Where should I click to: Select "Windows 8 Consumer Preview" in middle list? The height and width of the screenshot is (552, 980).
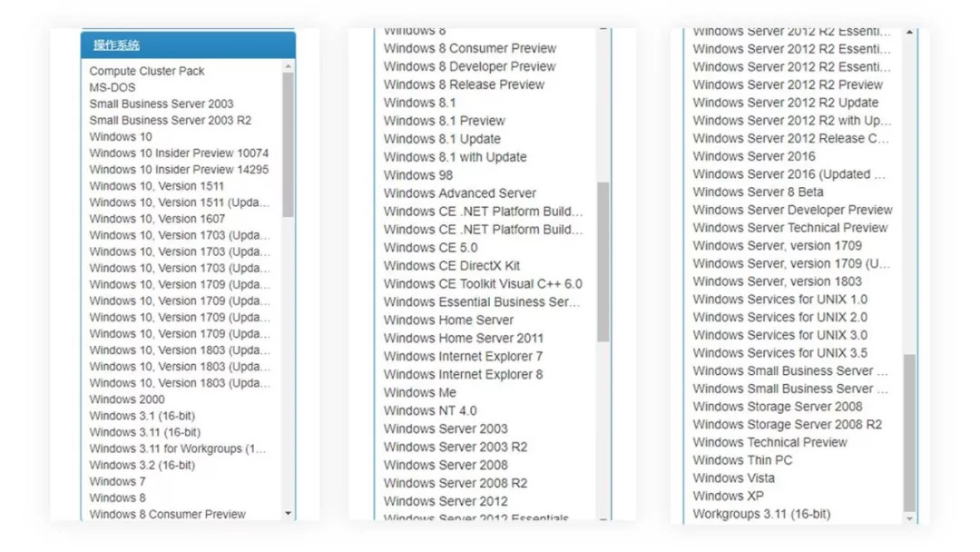[470, 48]
